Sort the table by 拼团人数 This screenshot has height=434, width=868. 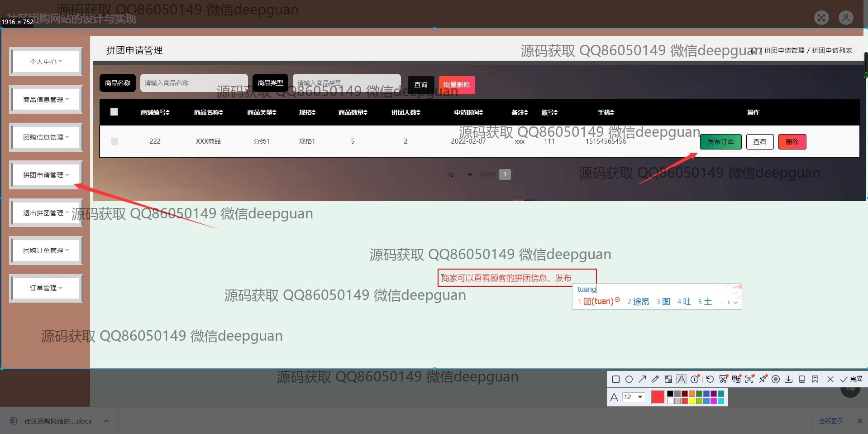[x=405, y=112]
